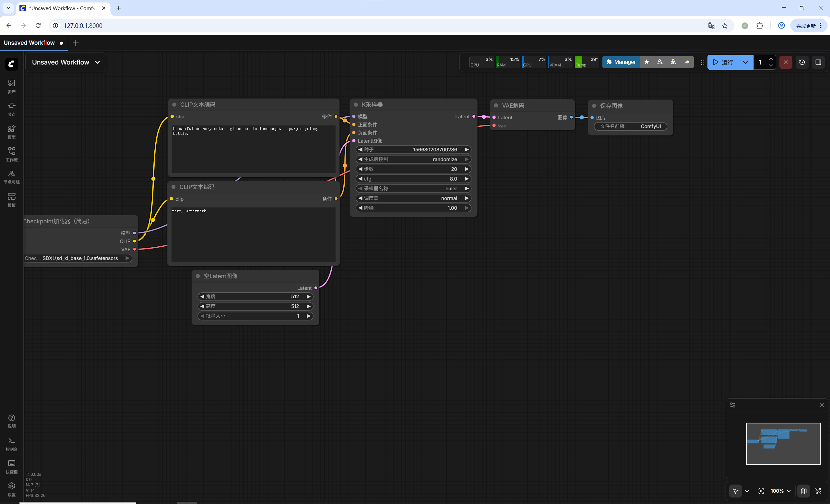This screenshot has width=830, height=504.
Task: Open the Run button dropdown arrow
Action: (x=745, y=62)
